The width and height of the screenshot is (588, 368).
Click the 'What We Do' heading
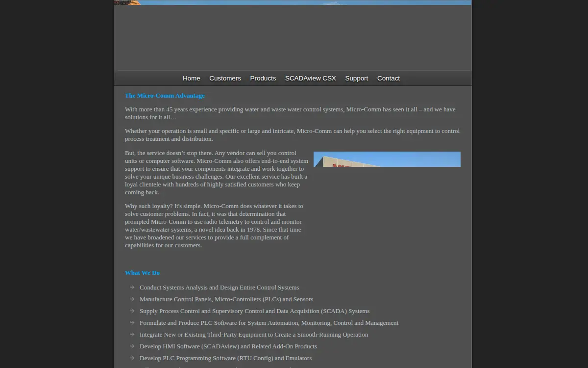(x=142, y=273)
